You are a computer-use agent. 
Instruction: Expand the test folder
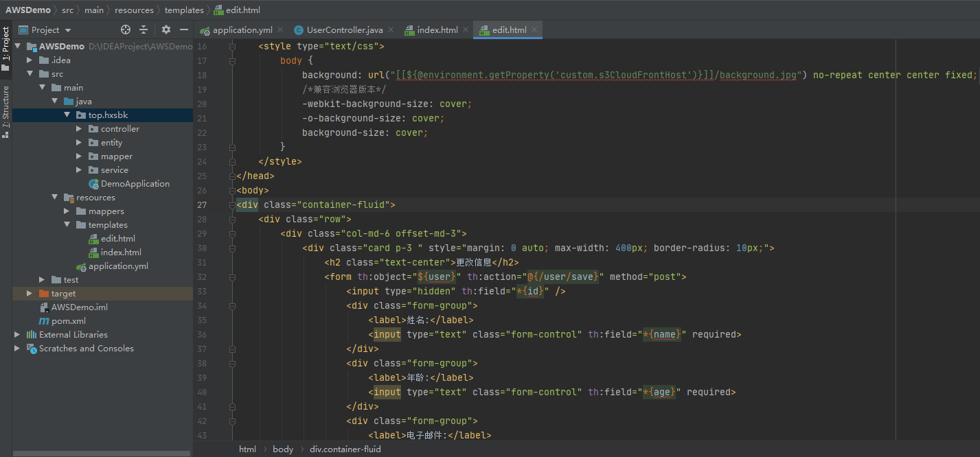coord(42,280)
